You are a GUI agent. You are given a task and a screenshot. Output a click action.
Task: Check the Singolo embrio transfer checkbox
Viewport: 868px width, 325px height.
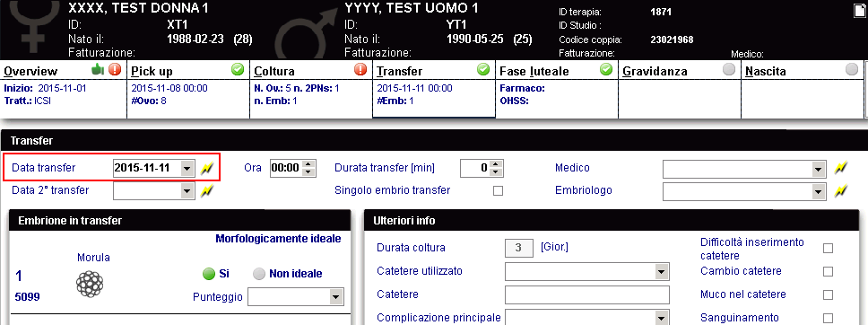(x=499, y=191)
